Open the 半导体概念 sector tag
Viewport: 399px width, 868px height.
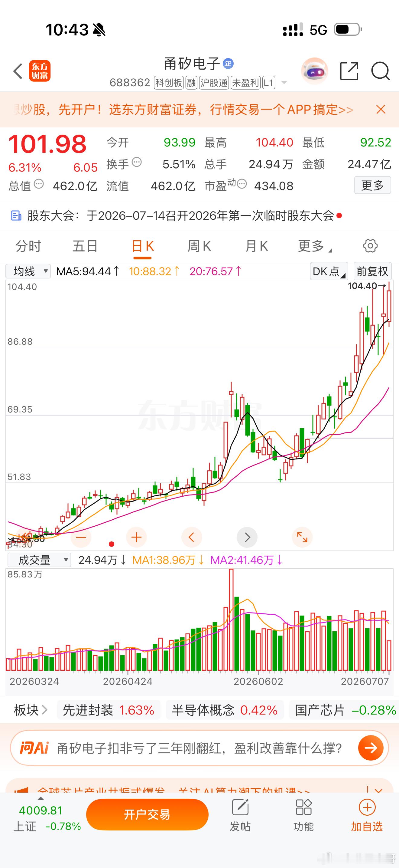point(224,710)
